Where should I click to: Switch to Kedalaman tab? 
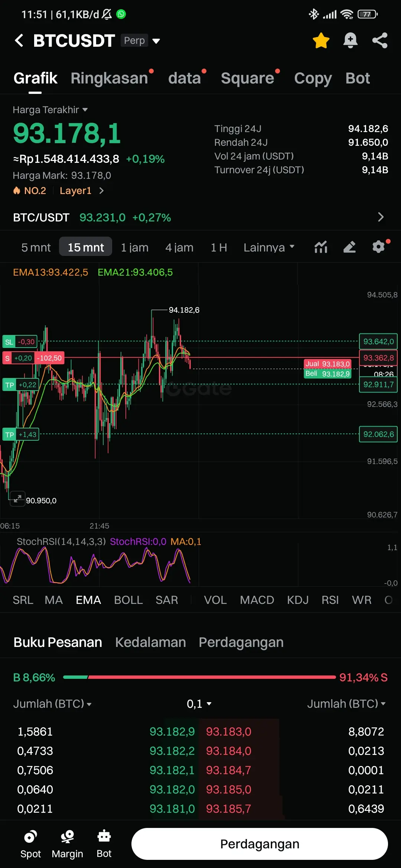click(x=150, y=642)
